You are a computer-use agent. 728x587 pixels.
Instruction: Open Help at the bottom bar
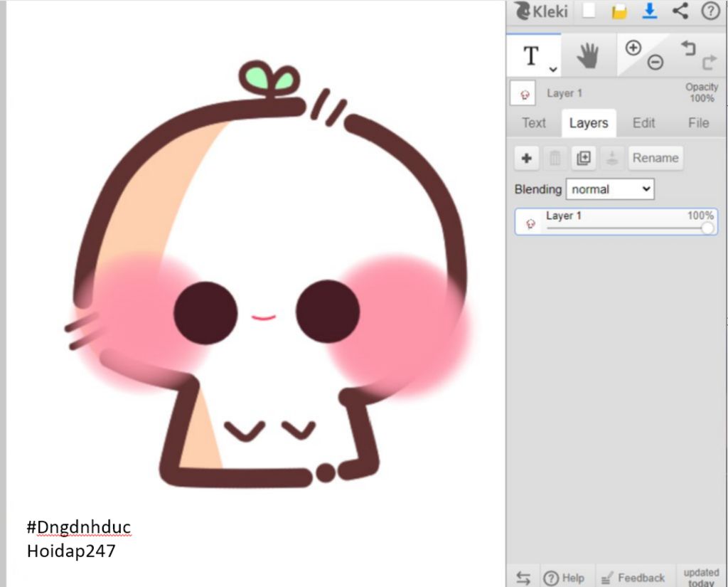[x=564, y=578]
